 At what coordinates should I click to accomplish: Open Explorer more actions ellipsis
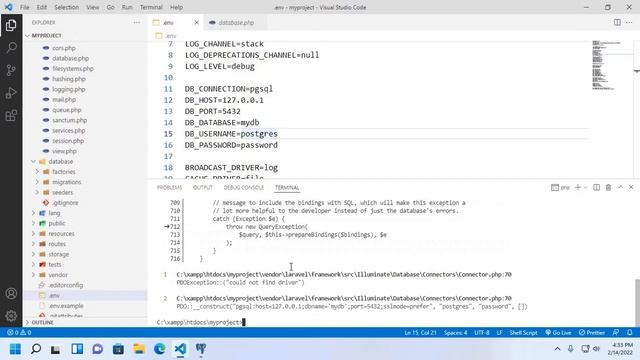(136, 22)
